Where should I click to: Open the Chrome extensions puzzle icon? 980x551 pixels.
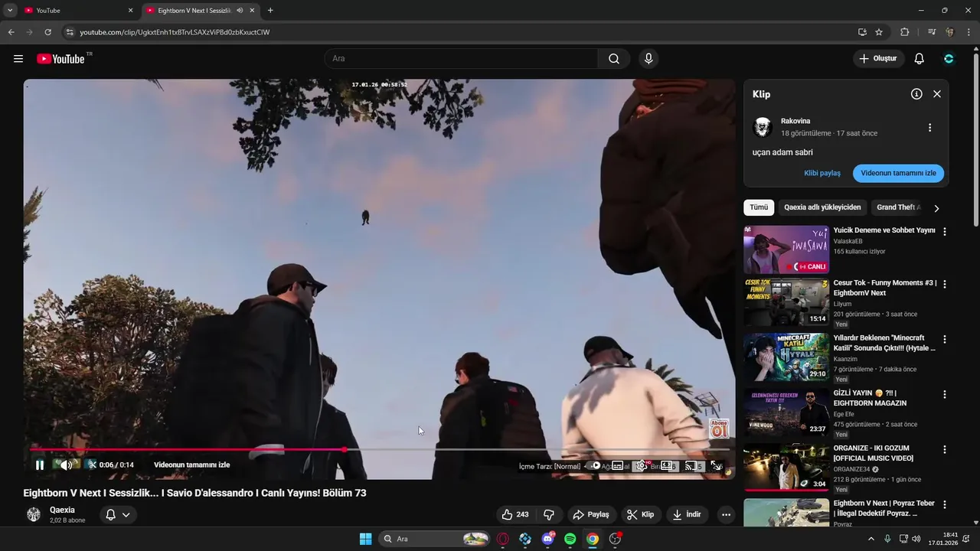[904, 32]
